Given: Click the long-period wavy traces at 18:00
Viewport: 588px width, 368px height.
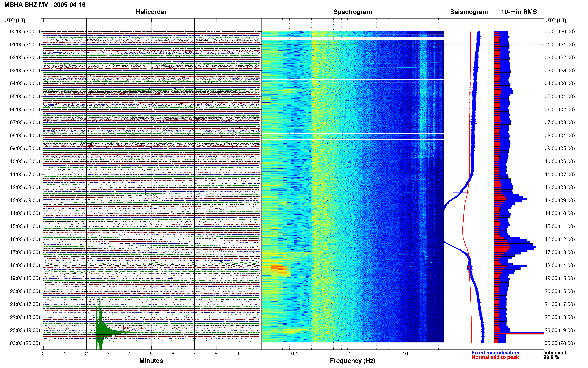Looking at the screenshot, I should click(x=151, y=266).
